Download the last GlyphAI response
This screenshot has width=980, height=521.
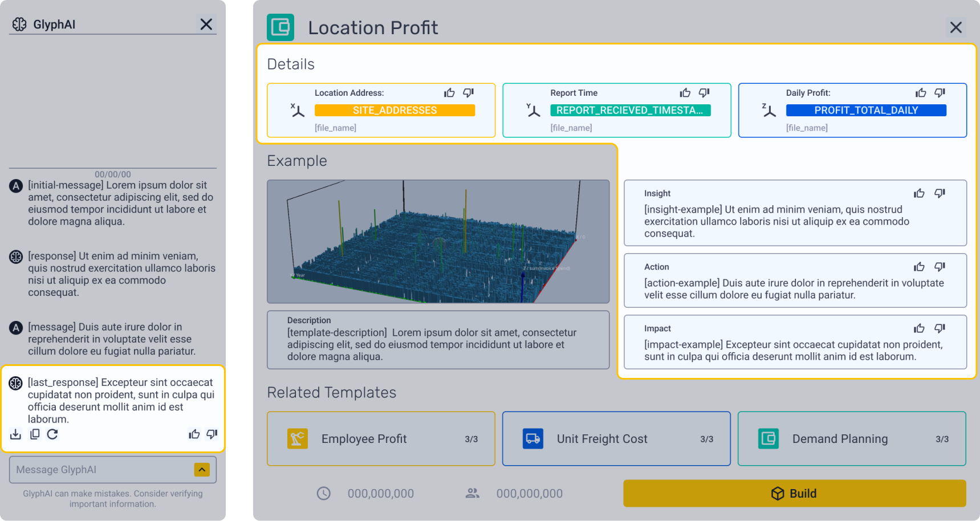pyautogui.click(x=15, y=434)
